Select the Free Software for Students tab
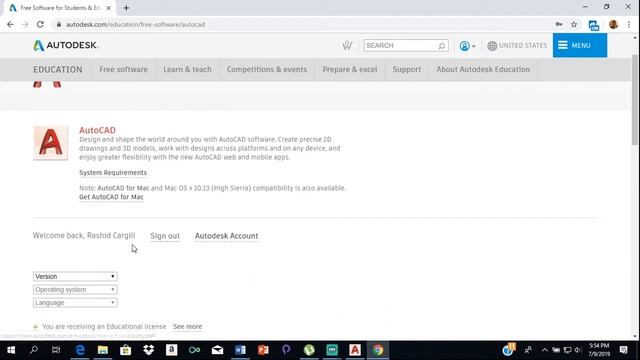The width and height of the screenshot is (640, 360). [60, 8]
